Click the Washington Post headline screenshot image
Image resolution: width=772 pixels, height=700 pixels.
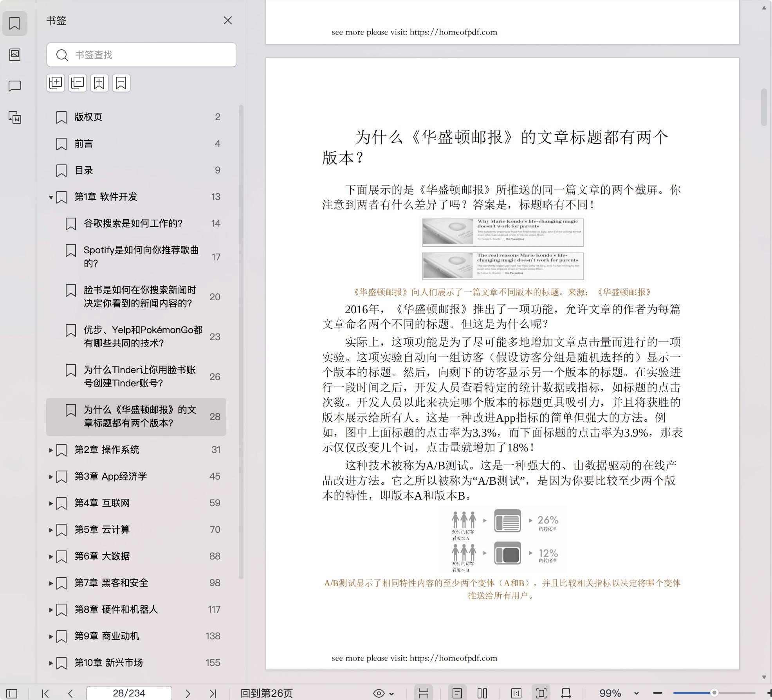pyautogui.click(x=503, y=249)
